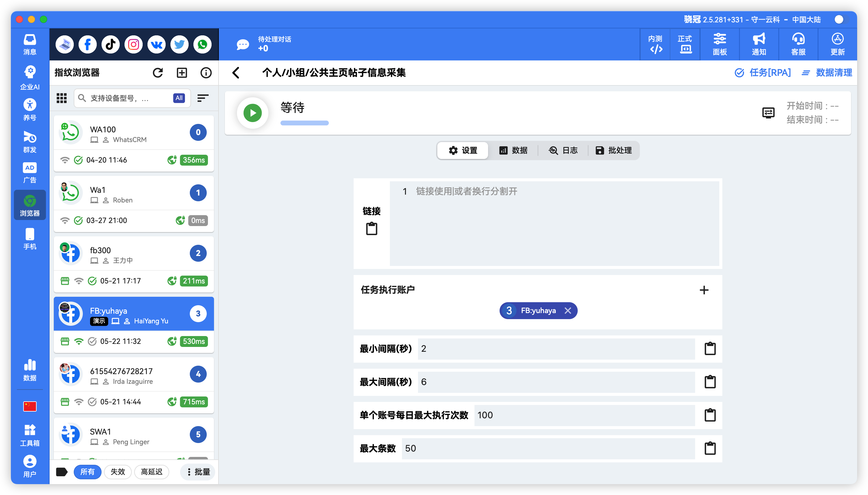Open 数据清理 data cleanup
This screenshot has height=495, width=868.
coord(834,73)
